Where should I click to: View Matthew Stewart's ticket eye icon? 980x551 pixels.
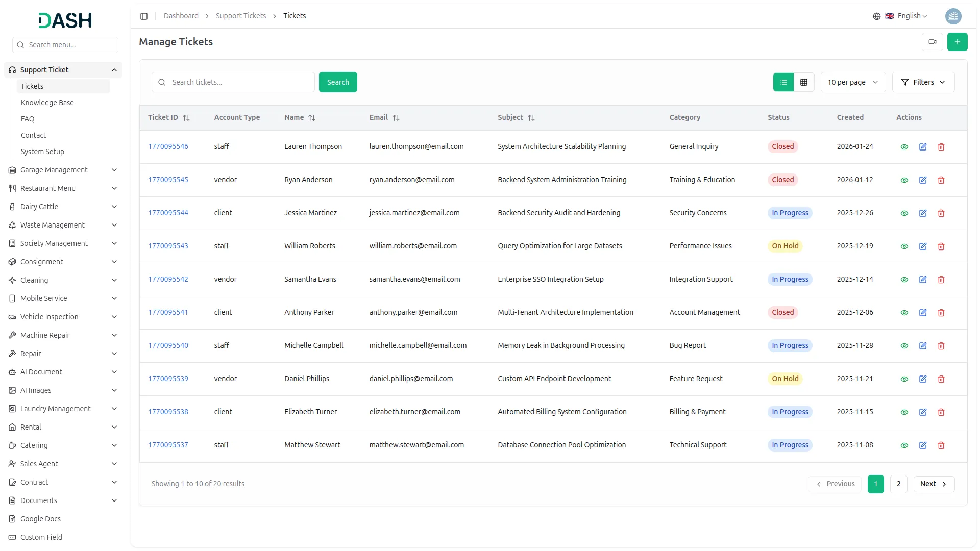click(x=904, y=445)
